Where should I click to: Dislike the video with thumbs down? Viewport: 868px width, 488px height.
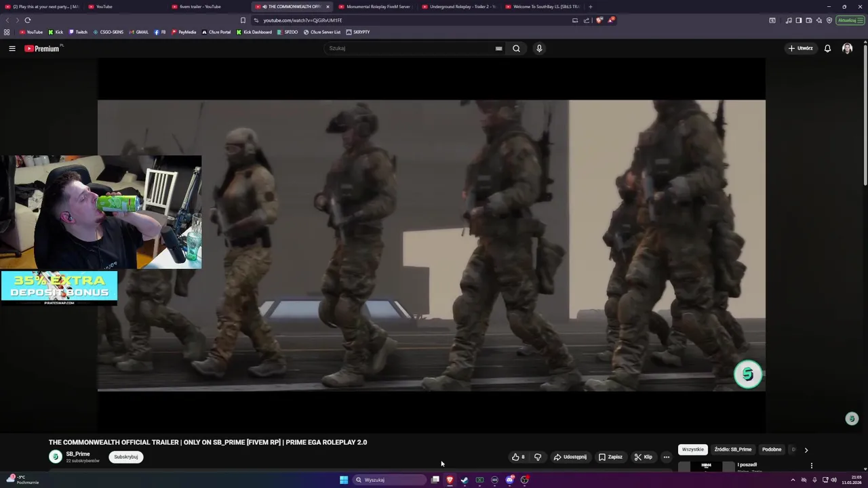pos(538,457)
